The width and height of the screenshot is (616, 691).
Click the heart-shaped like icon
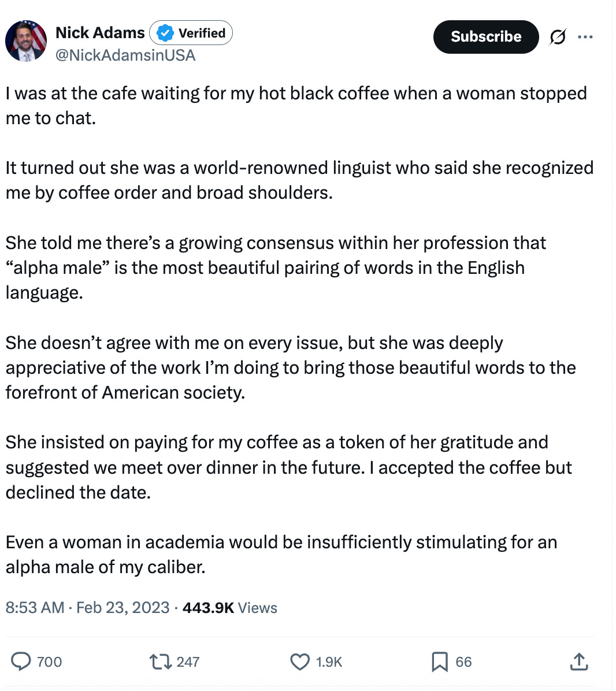299,662
